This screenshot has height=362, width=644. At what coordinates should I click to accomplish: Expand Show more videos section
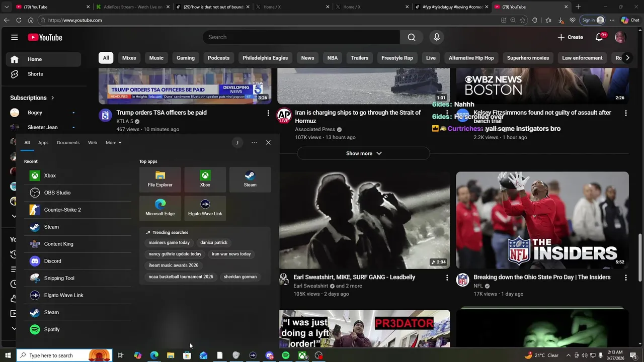pos(364,153)
